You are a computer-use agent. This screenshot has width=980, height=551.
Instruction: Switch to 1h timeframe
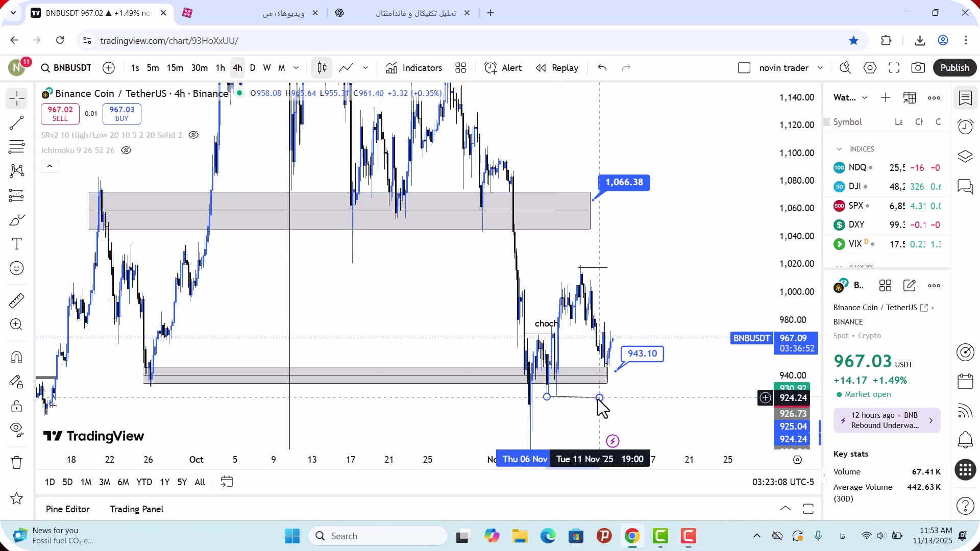point(220,68)
